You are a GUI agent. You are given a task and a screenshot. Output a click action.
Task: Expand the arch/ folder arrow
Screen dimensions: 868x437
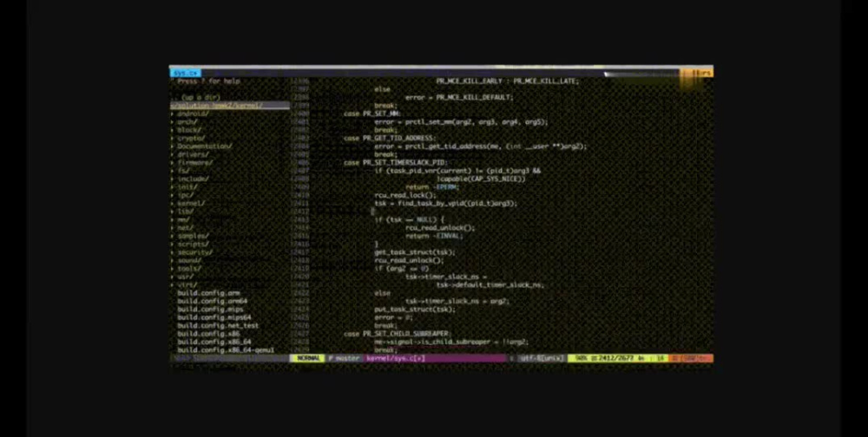coord(172,122)
